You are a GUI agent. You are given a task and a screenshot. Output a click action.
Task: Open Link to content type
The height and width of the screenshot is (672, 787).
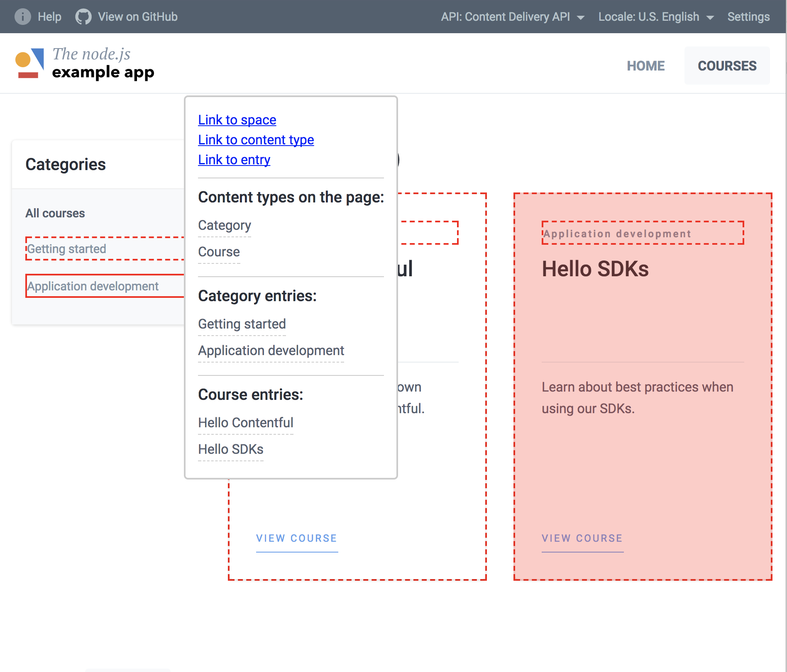[x=256, y=139]
